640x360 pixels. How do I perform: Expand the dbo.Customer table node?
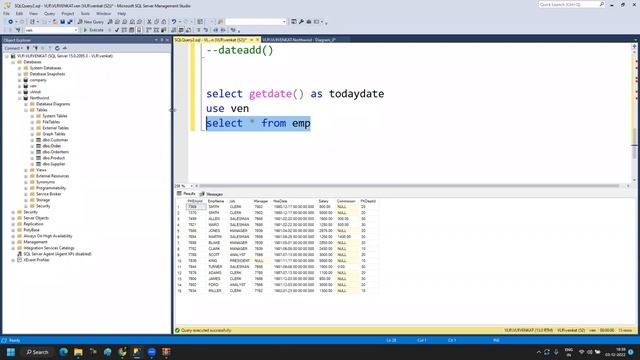coord(32,140)
